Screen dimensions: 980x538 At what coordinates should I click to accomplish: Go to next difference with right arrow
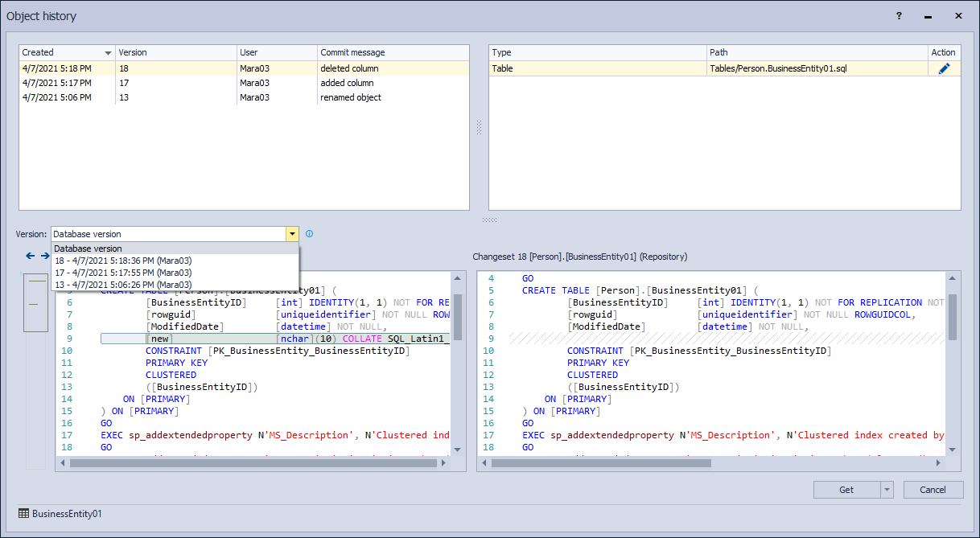[45, 256]
